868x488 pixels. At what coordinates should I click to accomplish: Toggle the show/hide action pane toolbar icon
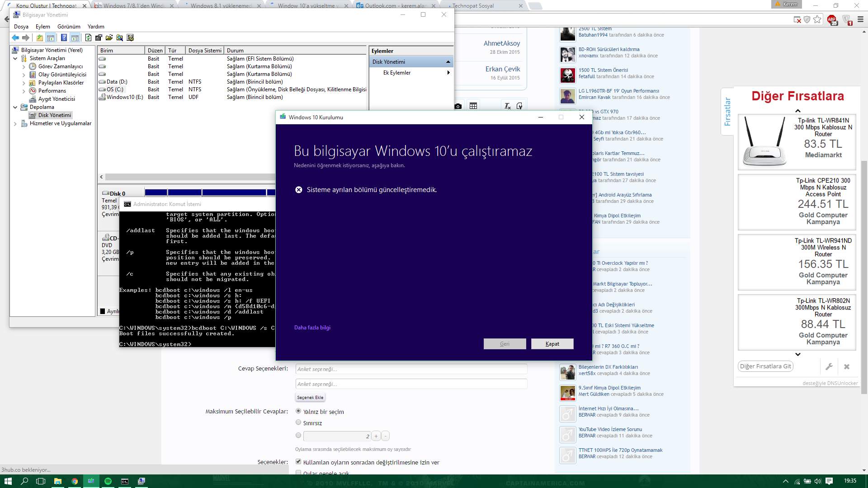(x=75, y=38)
